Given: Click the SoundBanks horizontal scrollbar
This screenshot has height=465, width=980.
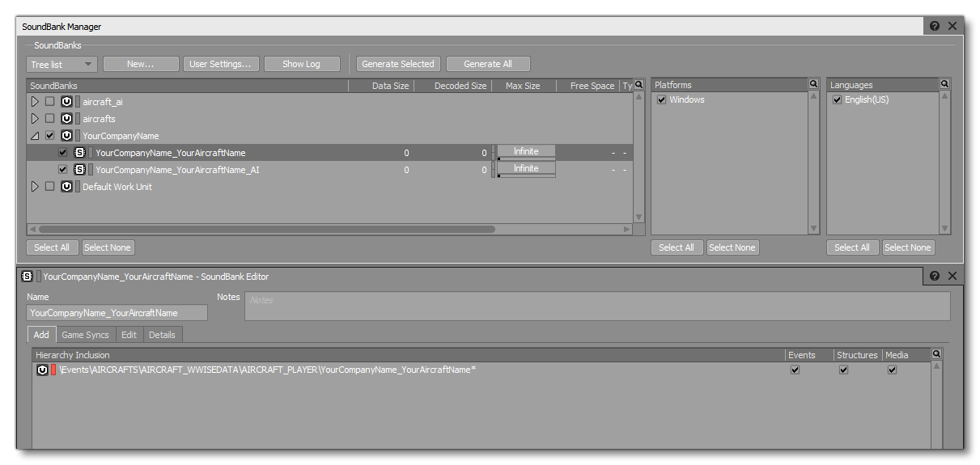Looking at the screenshot, I should pos(267,230).
